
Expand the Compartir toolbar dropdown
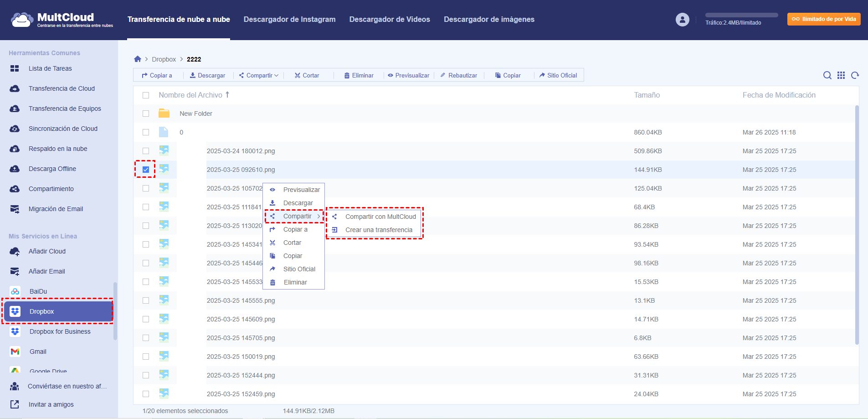pyautogui.click(x=259, y=76)
